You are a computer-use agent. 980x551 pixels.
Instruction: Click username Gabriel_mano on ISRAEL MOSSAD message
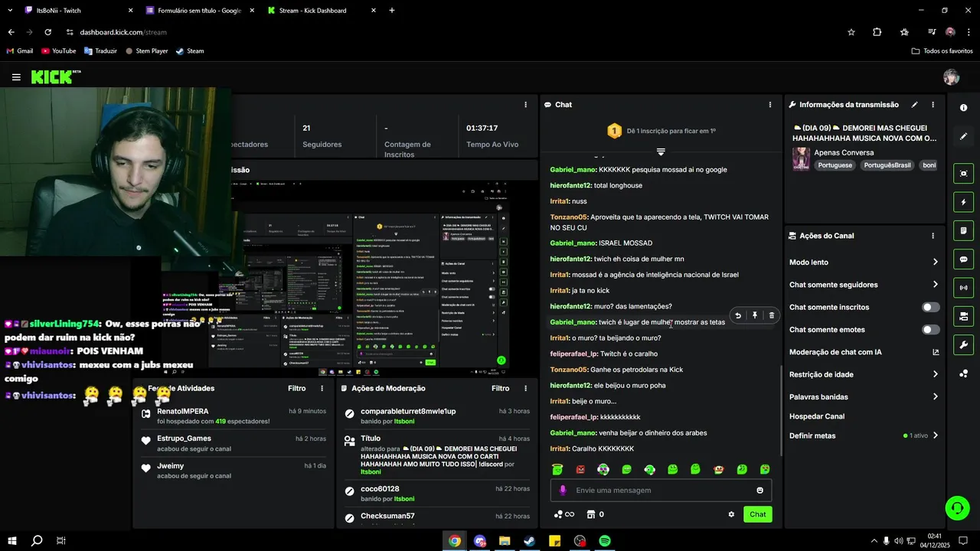click(573, 243)
